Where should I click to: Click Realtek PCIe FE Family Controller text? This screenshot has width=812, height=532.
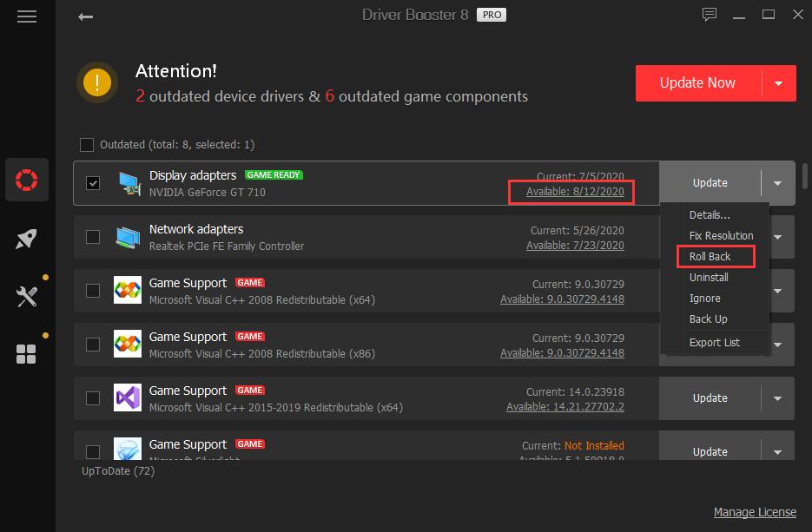click(227, 246)
